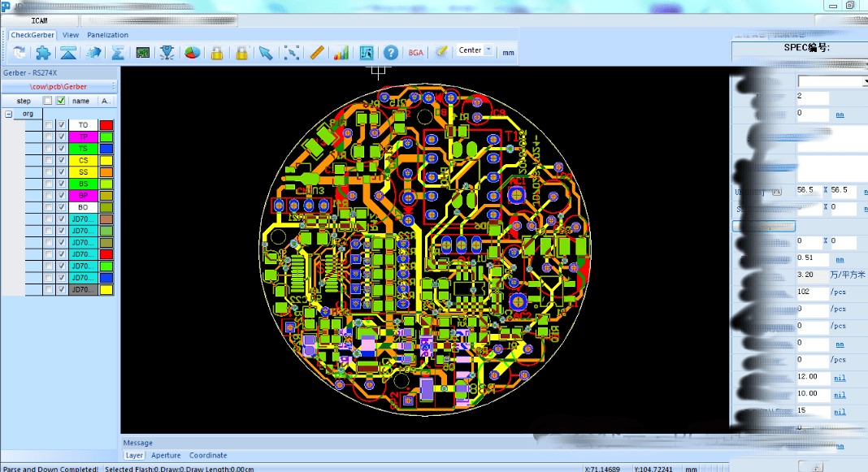Click the sigma summation icon

[117, 53]
